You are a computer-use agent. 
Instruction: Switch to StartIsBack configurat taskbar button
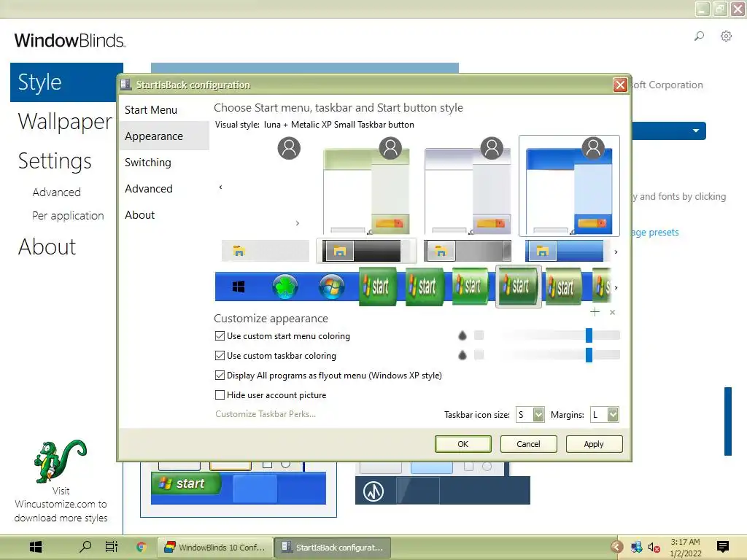pos(333,548)
